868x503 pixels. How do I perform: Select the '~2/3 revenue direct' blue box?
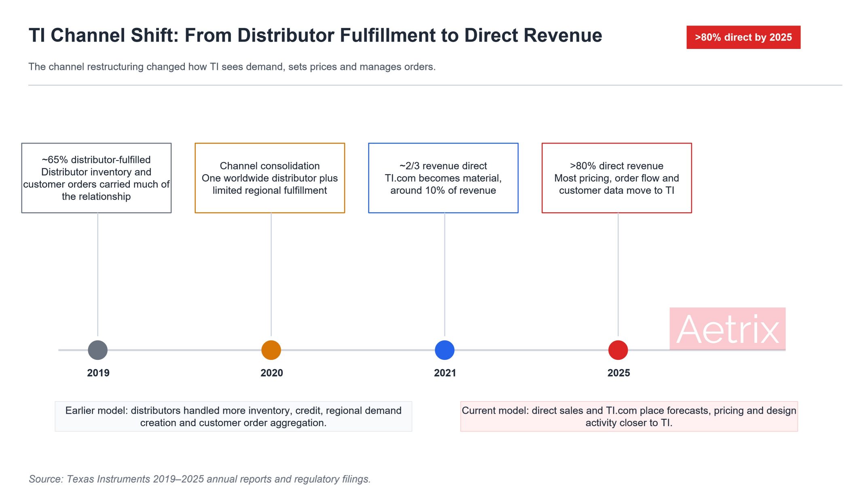click(443, 178)
